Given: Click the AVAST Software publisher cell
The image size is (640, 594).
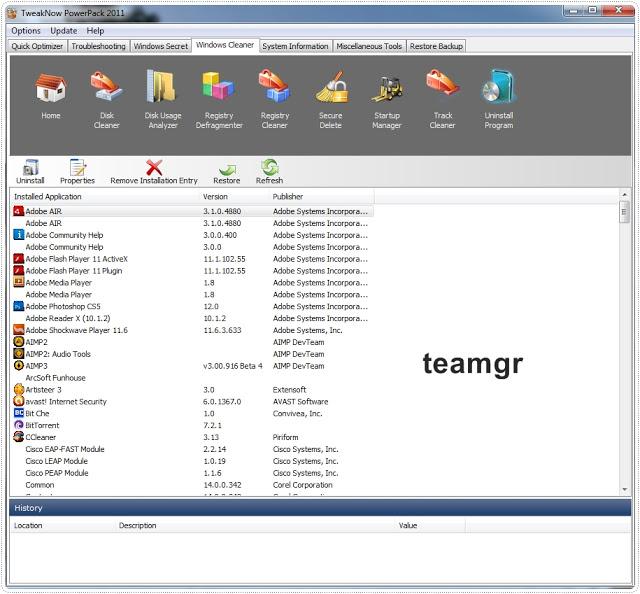Looking at the screenshot, I should (x=300, y=401).
